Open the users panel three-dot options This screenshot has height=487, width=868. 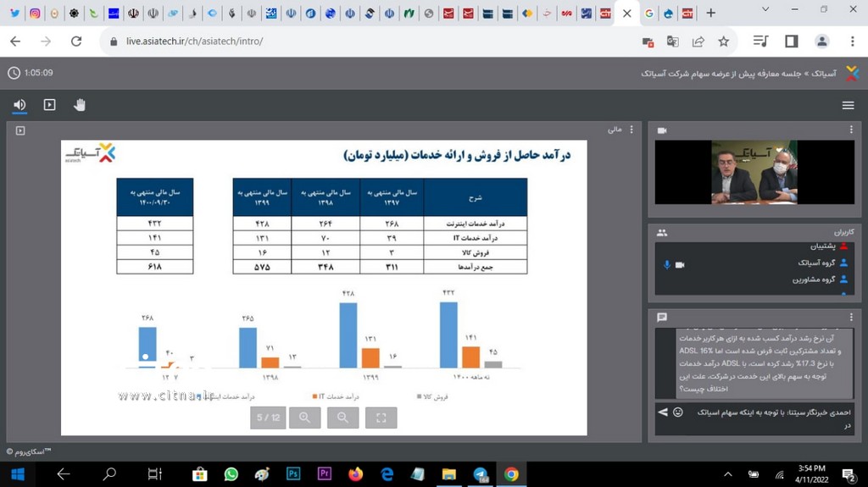852,232
